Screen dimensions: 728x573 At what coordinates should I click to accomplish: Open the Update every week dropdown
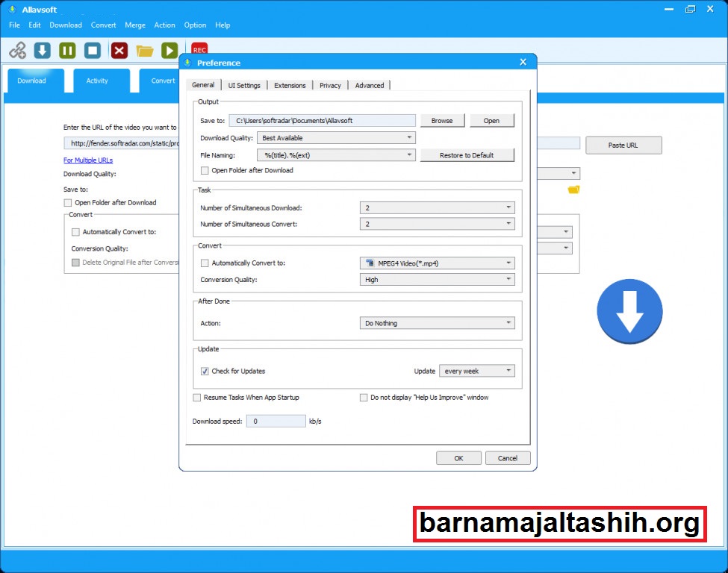(x=477, y=371)
